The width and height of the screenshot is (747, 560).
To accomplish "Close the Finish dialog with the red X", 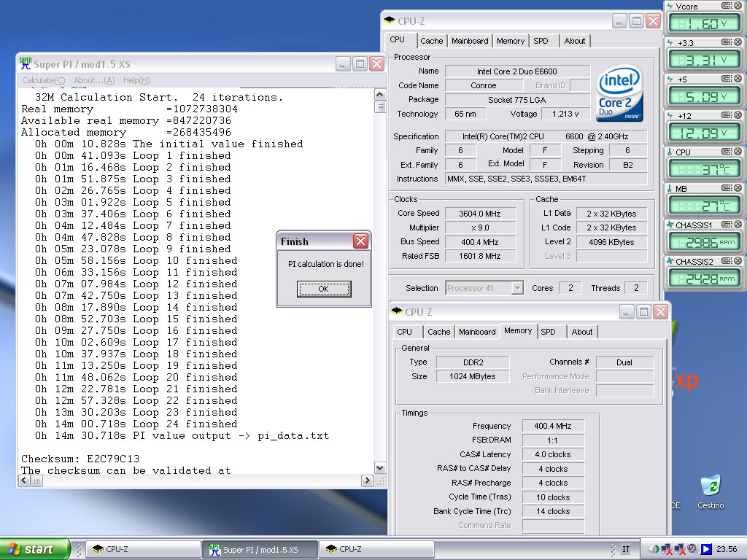I will click(x=360, y=241).
